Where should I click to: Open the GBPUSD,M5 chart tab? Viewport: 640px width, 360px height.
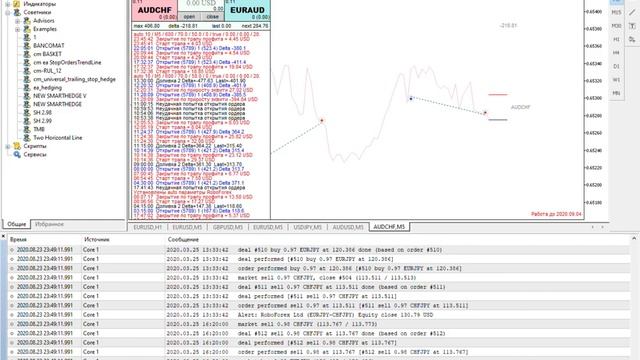pyautogui.click(x=228, y=227)
